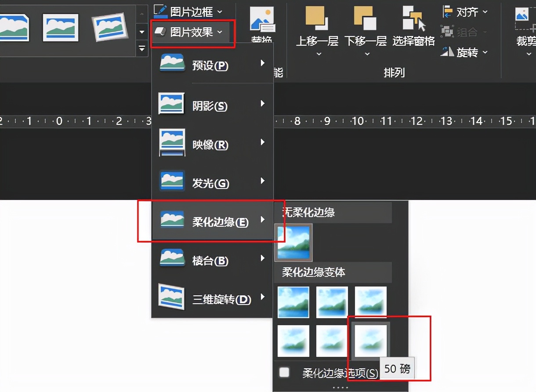Click the Group (组合) icon

(447, 32)
